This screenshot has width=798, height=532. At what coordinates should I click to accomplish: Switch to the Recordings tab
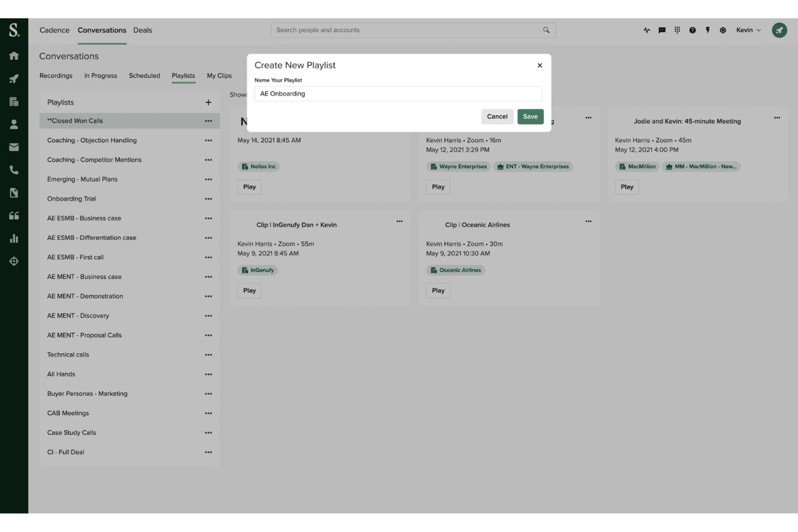coord(56,75)
